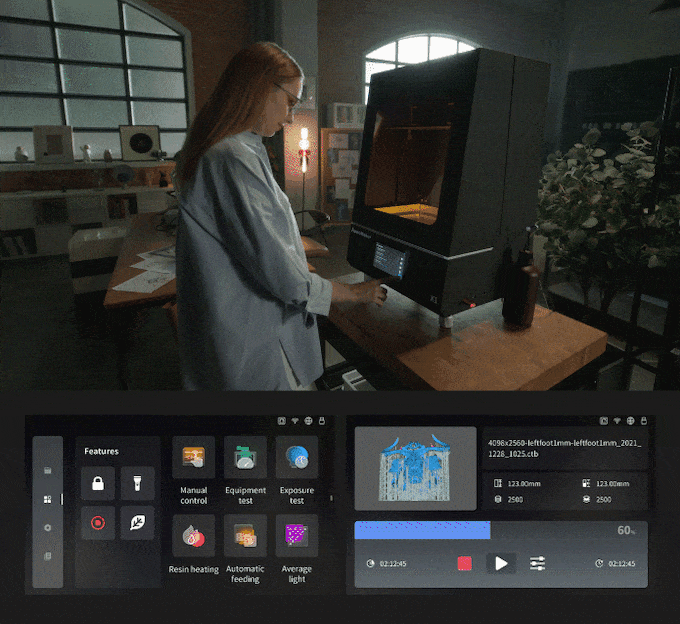The width and height of the screenshot is (680, 624).
Task: Toggle the red record feature
Action: pos(98,522)
